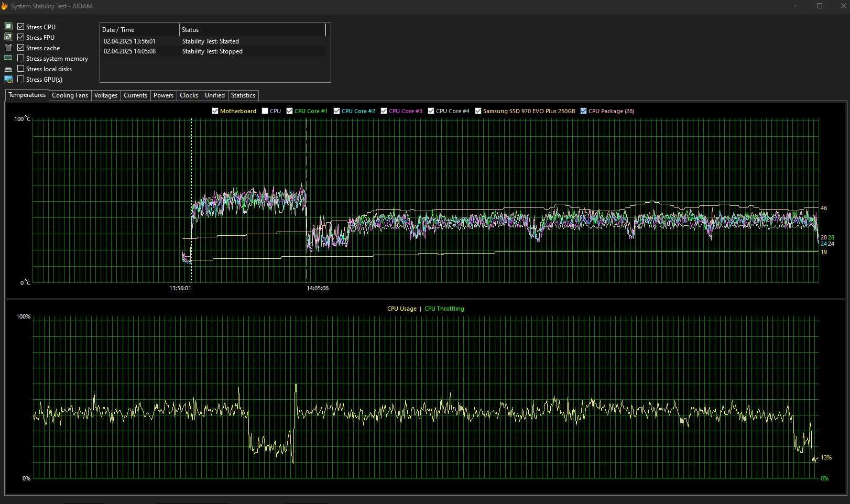This screenshot has height=504, width=850.
Task: Click the 13:56:01 marker label under graph
Action: coord(180,288)
